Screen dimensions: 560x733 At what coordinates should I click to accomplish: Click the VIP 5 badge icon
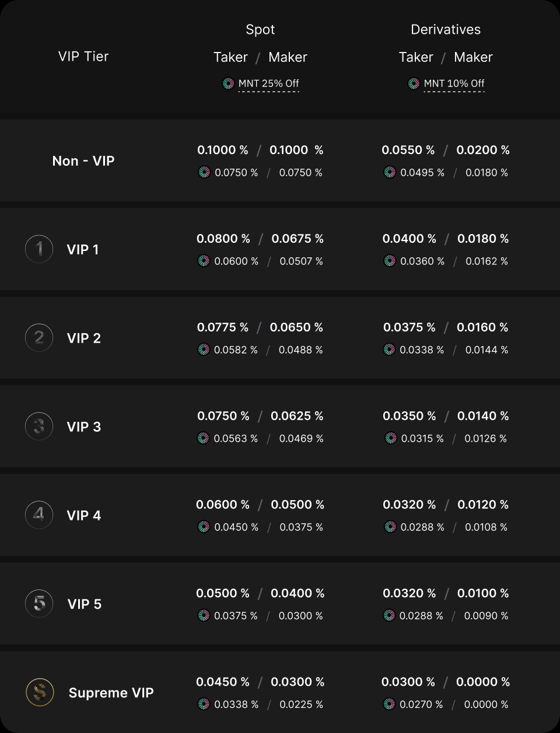39,604
